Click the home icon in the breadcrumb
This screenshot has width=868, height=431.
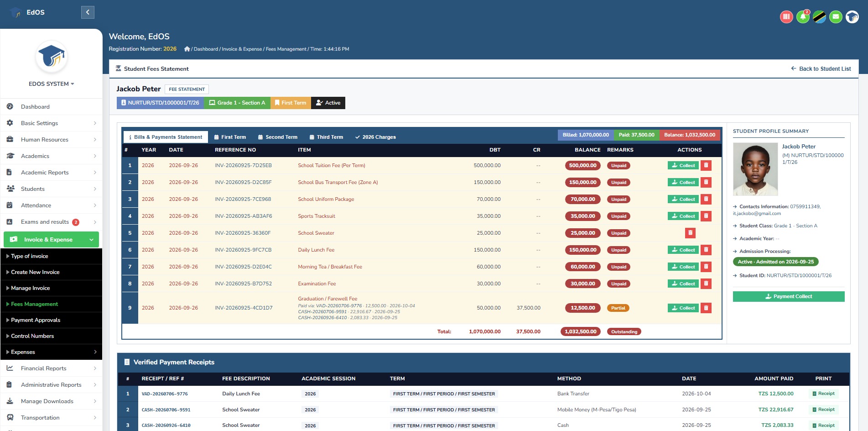click(187, 49)
